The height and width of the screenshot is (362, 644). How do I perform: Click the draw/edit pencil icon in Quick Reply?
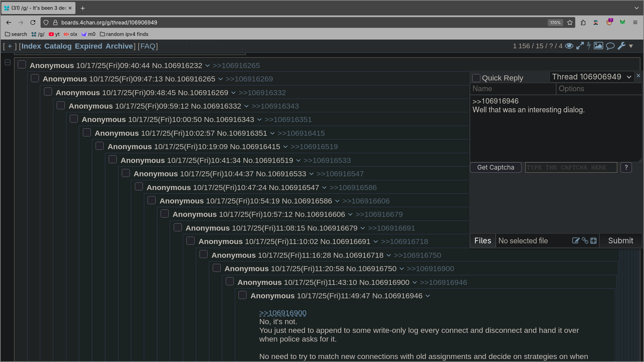[576, 241]
